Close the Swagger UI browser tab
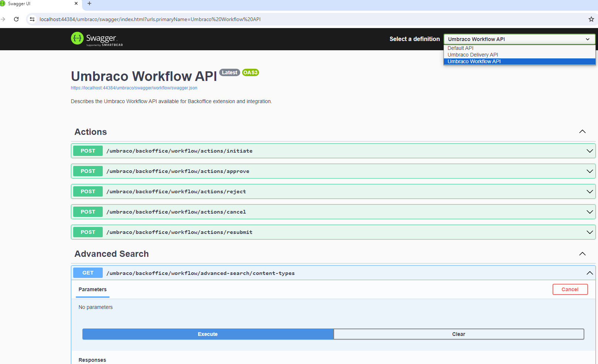 pos(76,4)
